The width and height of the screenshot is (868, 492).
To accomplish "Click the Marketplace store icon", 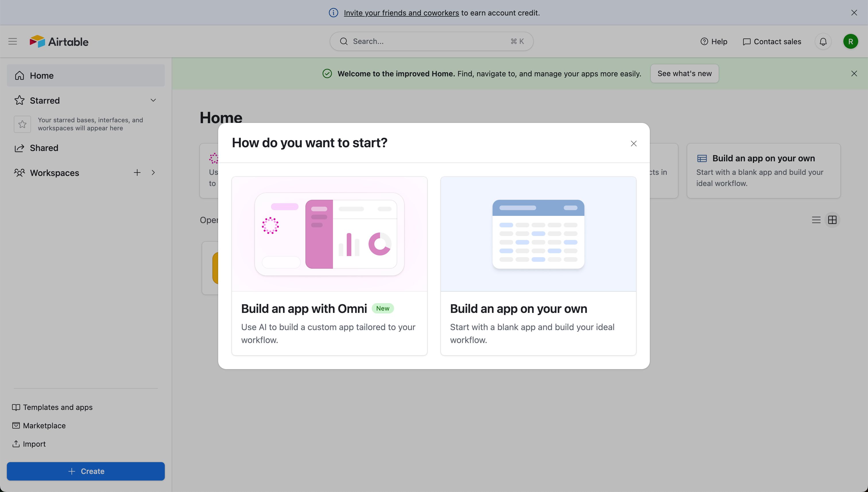I will [x=16, y=425].
